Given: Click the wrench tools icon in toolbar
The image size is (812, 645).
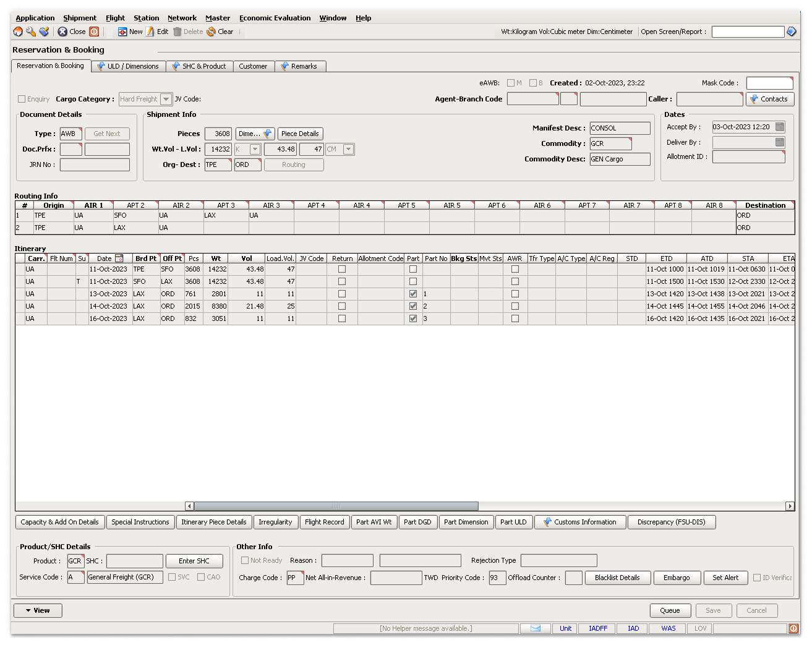Looking at the screenshot, I should [x=31, y=32].
